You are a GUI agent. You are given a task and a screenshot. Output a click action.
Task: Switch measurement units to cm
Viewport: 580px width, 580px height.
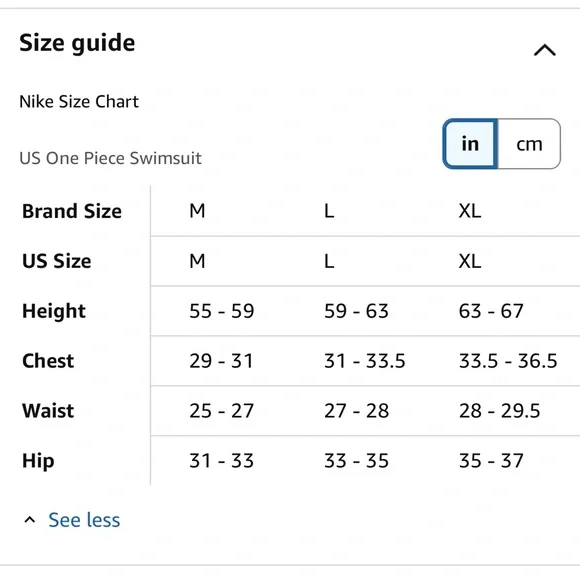pos(529,144)
